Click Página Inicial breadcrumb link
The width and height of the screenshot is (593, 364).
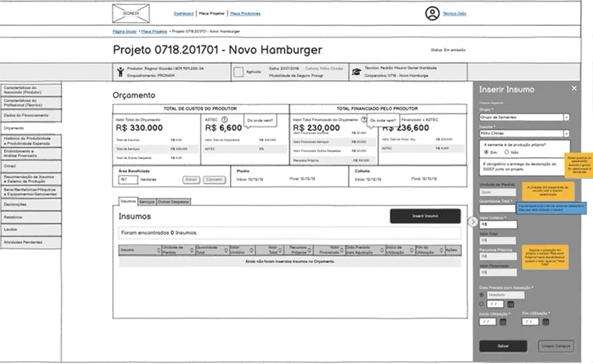point(124,31)
